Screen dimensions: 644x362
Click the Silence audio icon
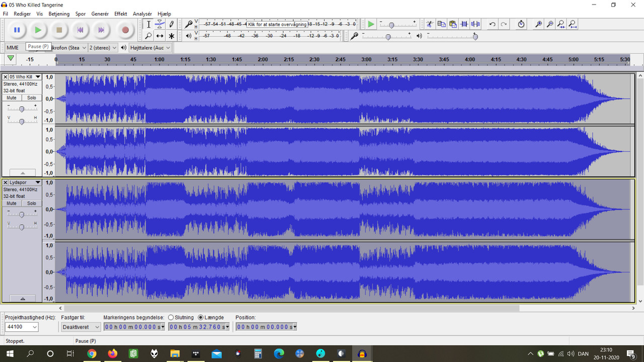click(475, 24)
